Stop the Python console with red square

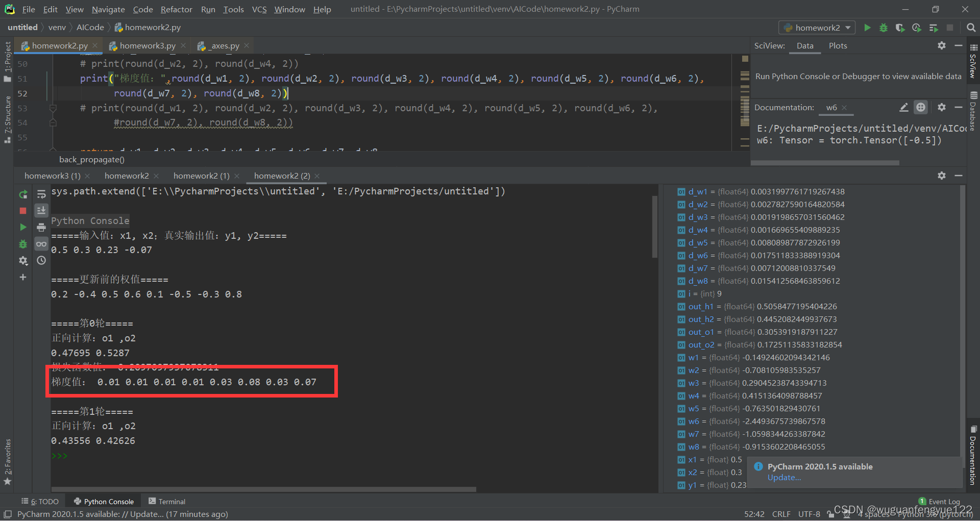click(23, 211)
